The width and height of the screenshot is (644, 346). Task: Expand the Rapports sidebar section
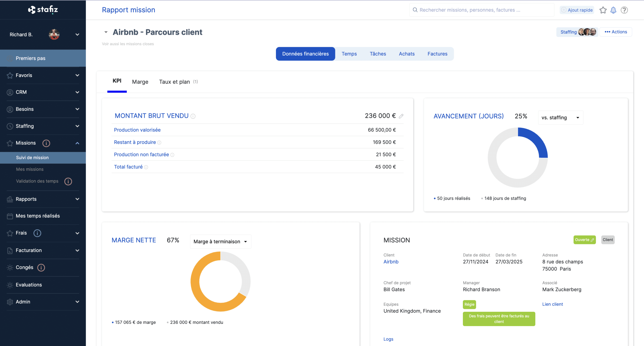tap(77, 199)
